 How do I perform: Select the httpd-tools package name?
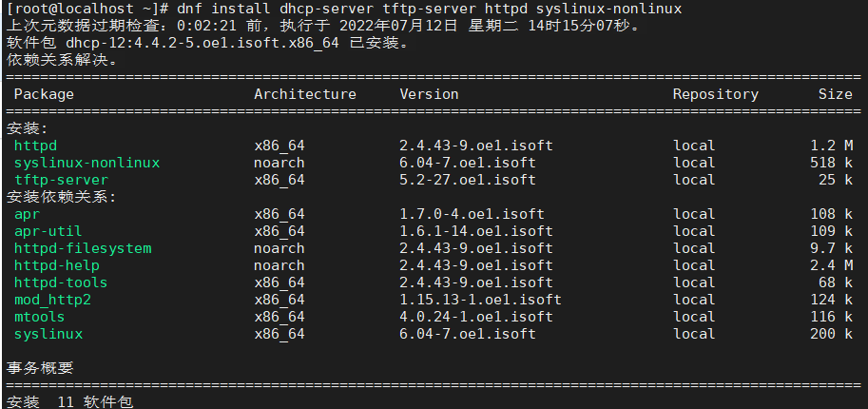tap(60, 282)
